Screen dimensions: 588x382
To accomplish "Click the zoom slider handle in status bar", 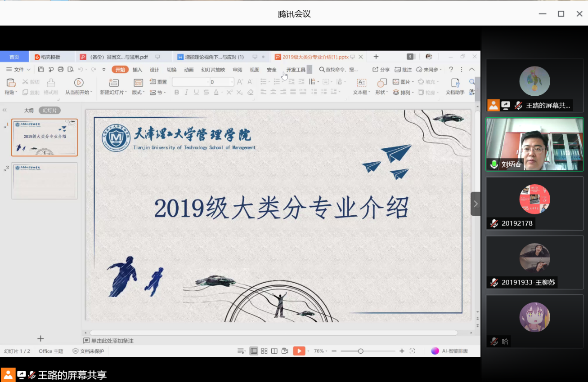I will 360,351.
